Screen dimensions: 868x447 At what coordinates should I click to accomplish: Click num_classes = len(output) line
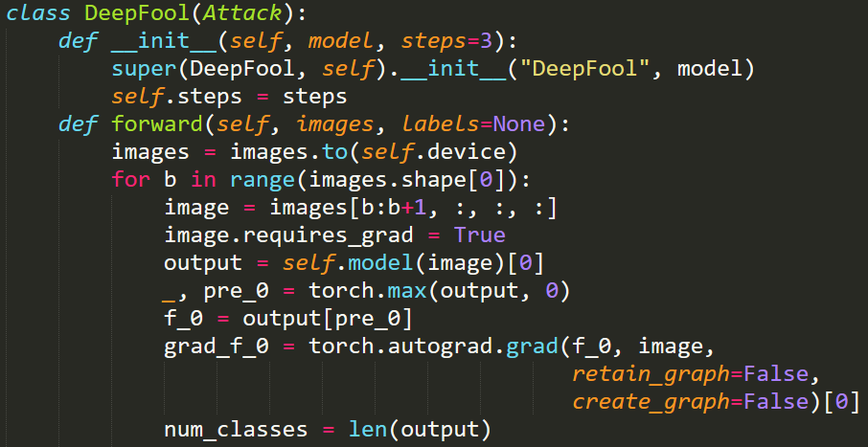click(328, 430)
